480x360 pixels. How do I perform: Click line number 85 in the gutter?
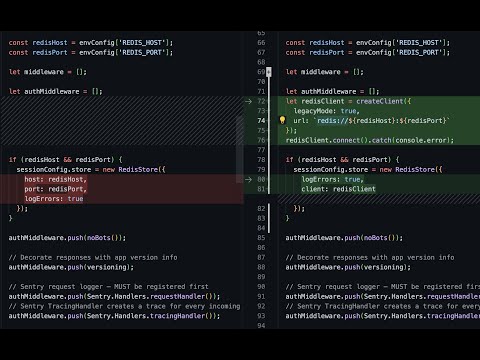pyautogui.click(x=261, y=238)
